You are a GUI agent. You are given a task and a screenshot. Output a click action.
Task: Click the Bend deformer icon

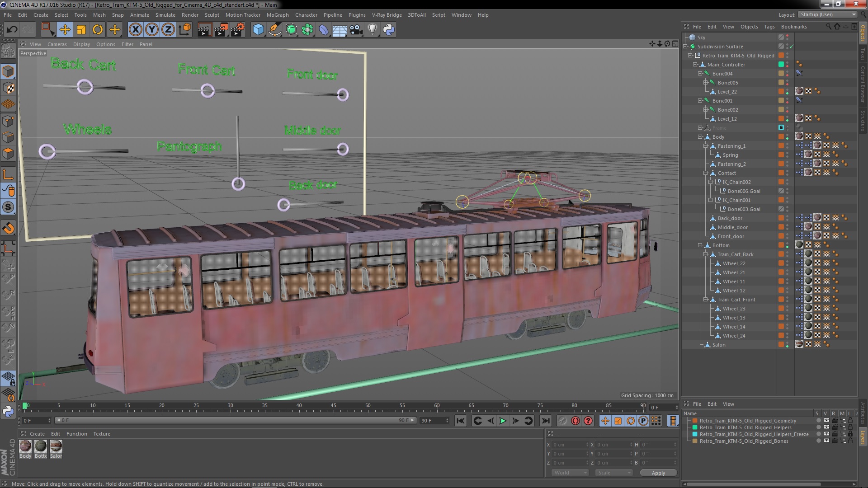[x=324, y=30]
